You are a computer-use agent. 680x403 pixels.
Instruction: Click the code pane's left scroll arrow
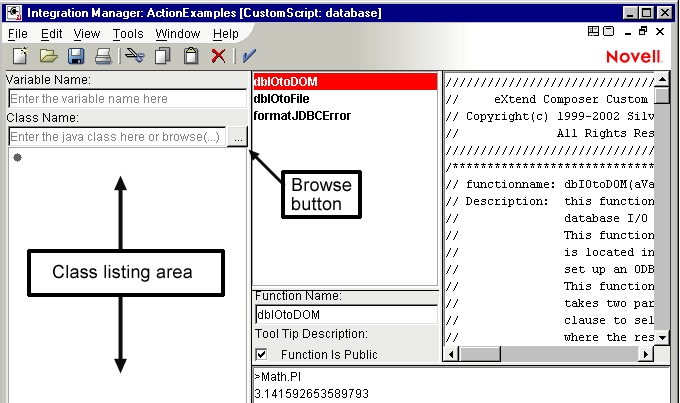451,354
